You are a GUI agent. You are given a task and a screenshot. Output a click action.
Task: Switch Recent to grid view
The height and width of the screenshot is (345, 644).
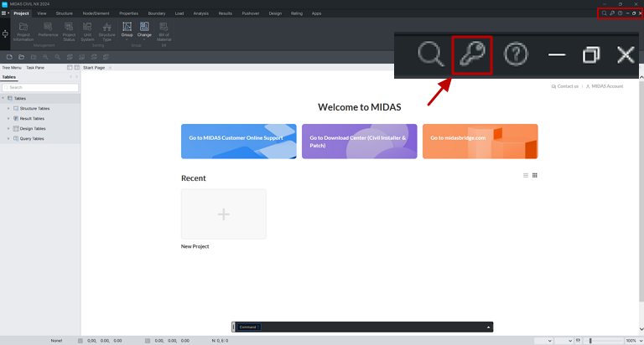click(x=535, y=175)
